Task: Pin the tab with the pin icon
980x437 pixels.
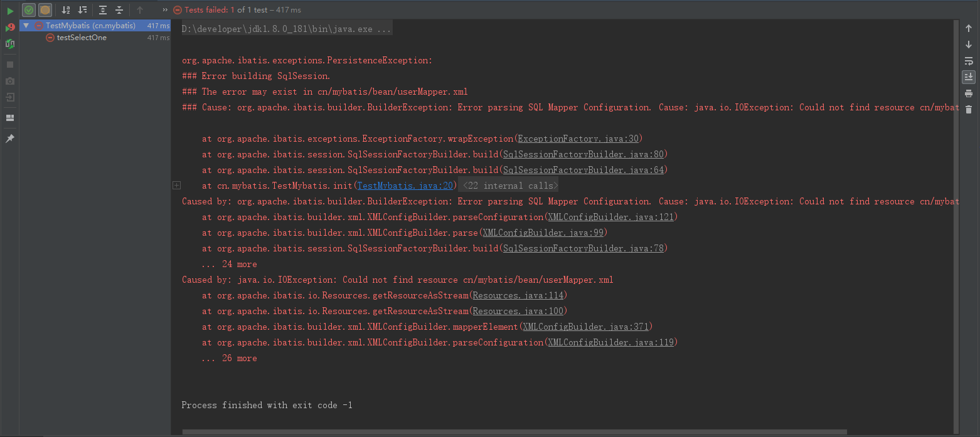Action: [x=10, y=139]
